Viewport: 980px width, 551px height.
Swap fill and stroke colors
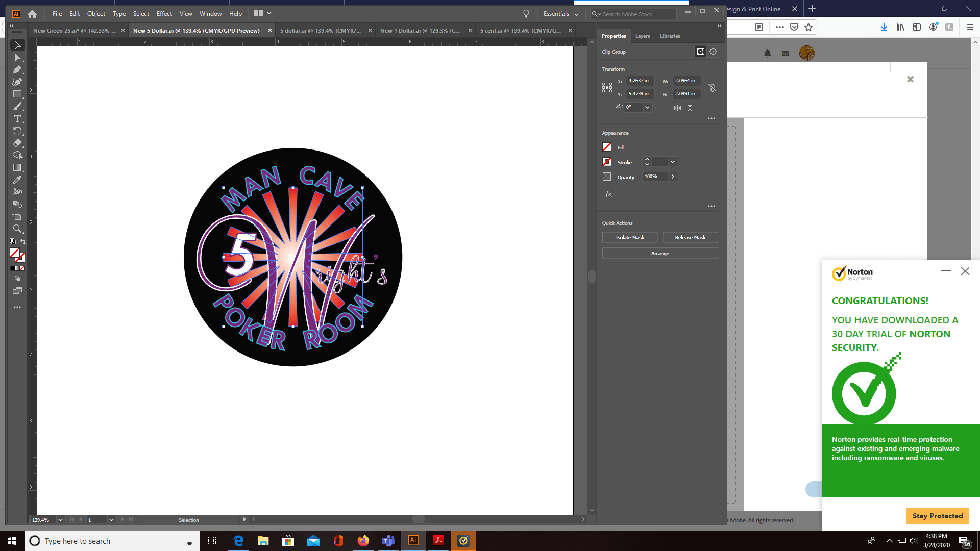tap(23, 242)
